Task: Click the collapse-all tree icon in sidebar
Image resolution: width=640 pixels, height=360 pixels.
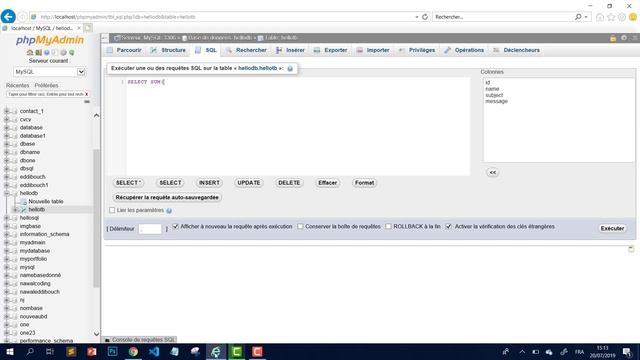Action: [x=87, y=102]
